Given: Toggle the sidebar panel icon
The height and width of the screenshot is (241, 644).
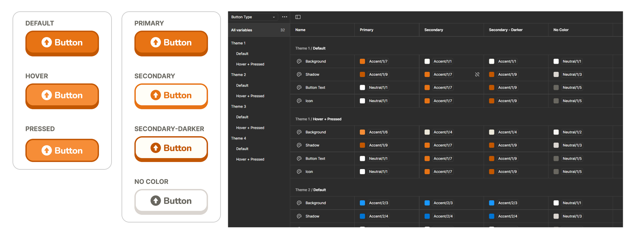Looking at the screenshot, I should pos(298,17).
